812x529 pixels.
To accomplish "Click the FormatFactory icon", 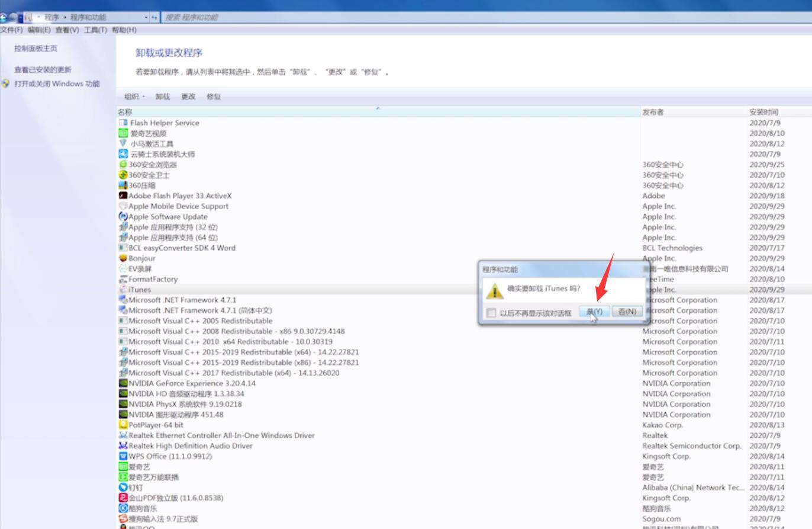I will click(x=123, y=279).
